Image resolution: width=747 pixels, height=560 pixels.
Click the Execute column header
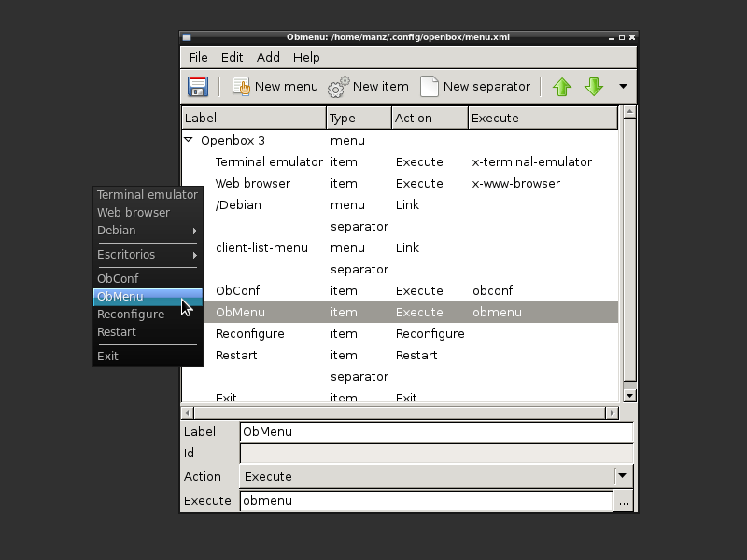[x=543, y=119]
